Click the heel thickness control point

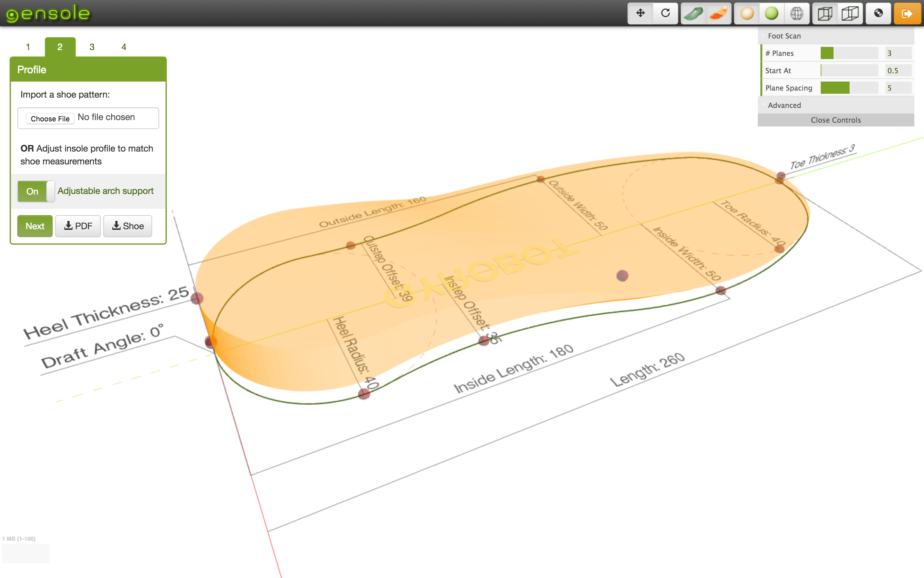(197, 298)
